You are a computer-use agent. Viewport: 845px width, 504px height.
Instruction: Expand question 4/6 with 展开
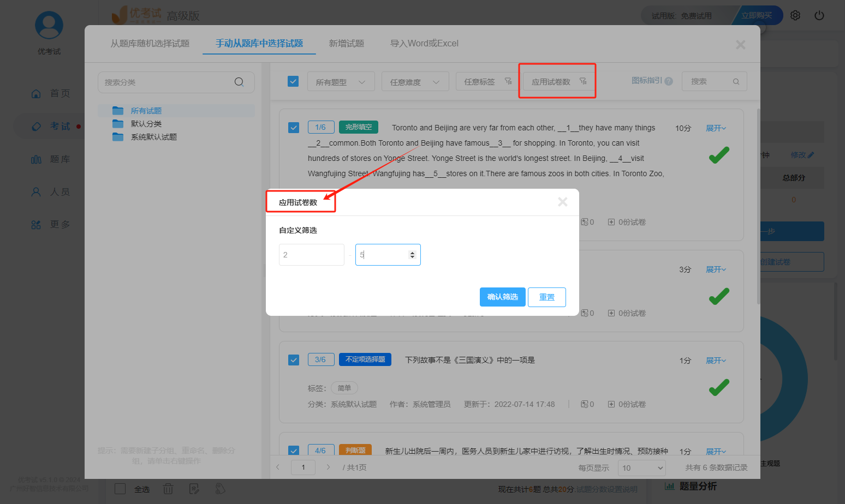pos(716,452)
